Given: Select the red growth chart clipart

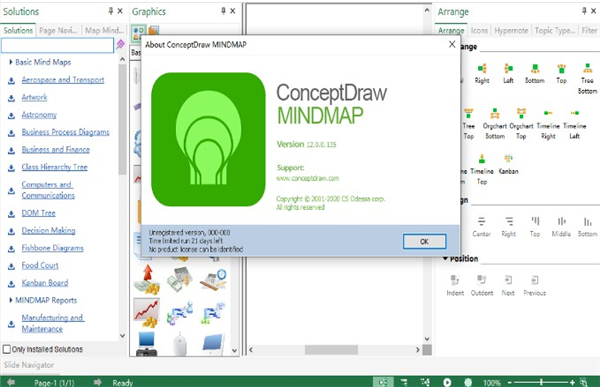Looking at the screenshot, I should 147,313.
